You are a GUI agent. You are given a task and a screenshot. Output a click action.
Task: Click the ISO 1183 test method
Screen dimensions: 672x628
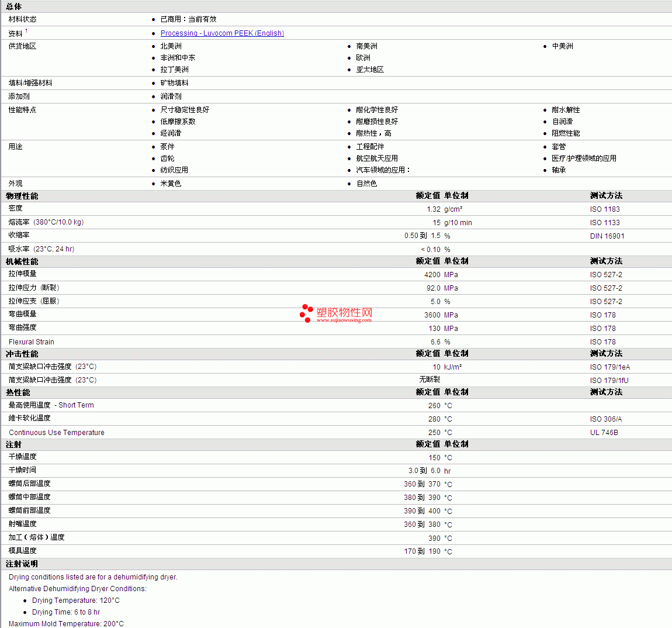pos(605,209)
